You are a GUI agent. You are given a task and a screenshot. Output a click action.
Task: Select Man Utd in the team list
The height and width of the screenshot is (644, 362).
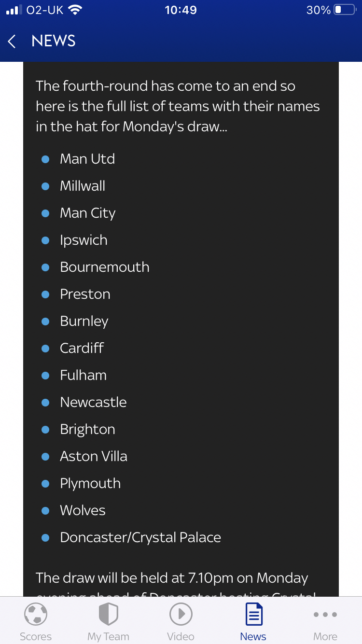coord(87,159)
